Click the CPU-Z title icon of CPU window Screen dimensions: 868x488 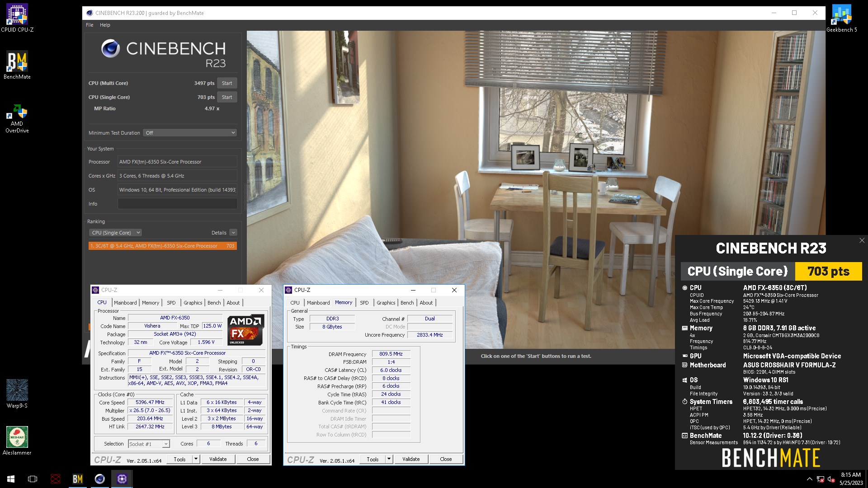tap(95, 290)
